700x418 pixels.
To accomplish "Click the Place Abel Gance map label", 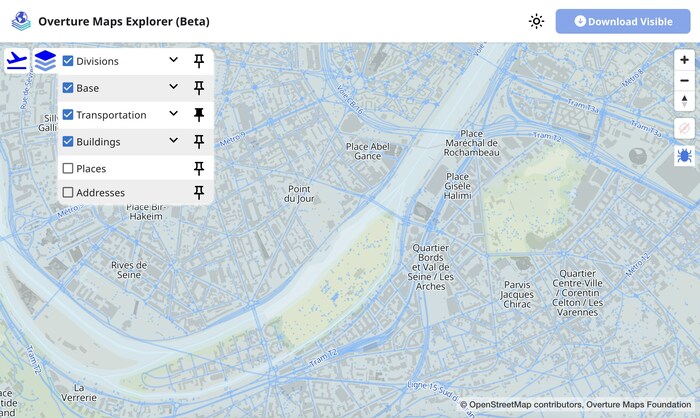I will tap(368, 151).
